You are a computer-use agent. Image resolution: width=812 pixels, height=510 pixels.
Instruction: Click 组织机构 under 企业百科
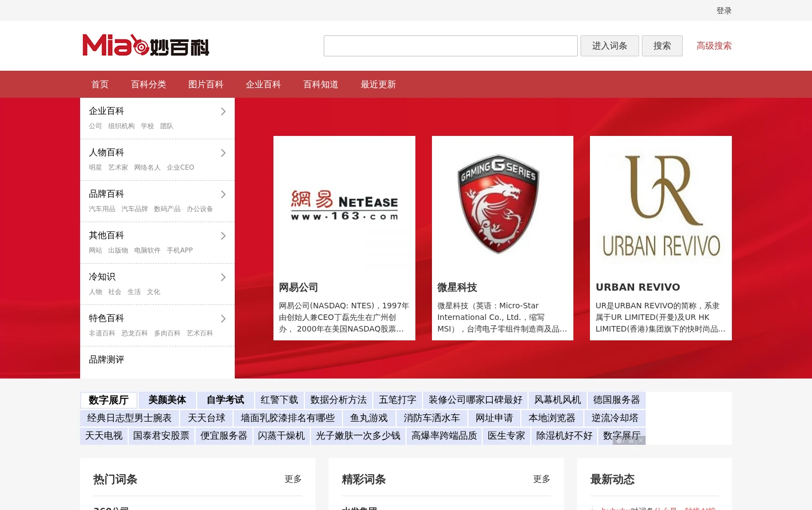pyautogui.click(x=122, y=126)
